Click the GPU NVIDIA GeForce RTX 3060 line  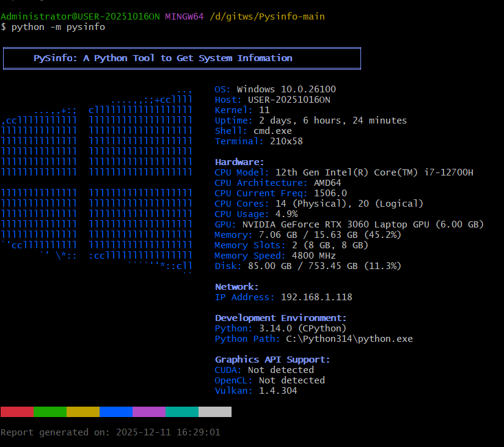click(349, 224)
